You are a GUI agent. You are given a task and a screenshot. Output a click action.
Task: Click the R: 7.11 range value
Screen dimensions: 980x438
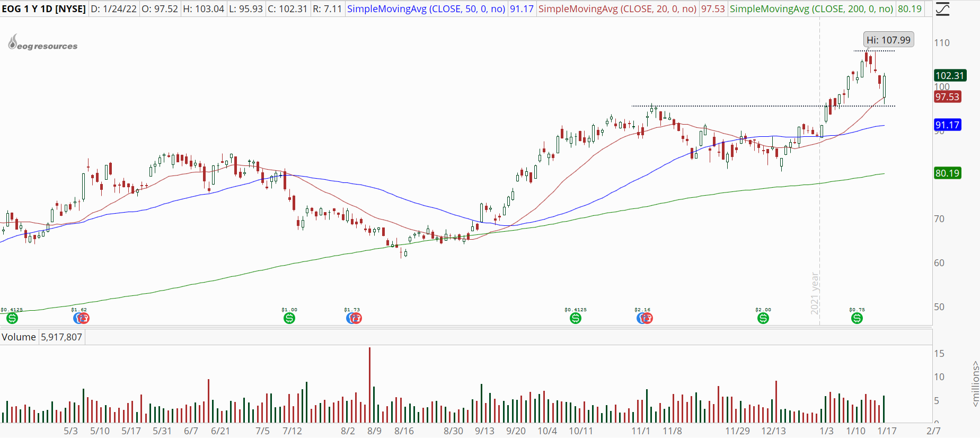point(327,9)
